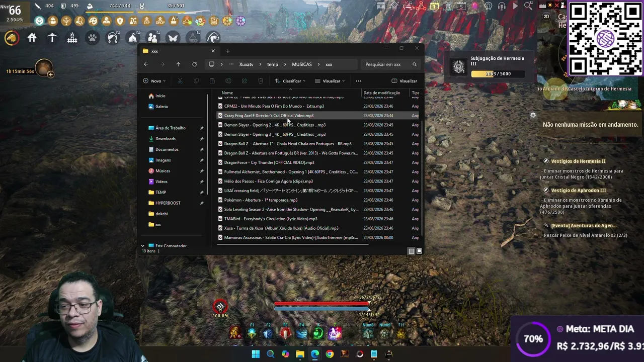Click the pouch timer icon with plus
This screenshot has height=362, width=644.
point(44,68)
